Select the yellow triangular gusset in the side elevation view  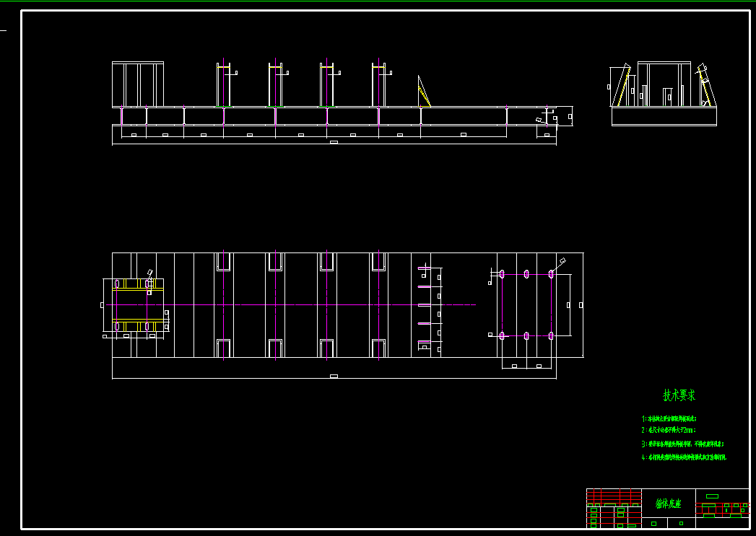424,91
